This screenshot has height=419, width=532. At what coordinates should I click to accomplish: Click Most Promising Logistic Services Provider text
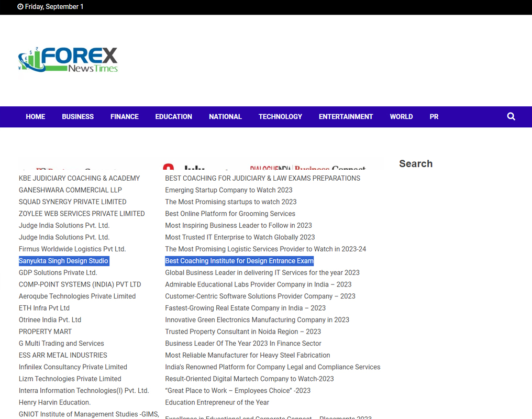pyautogui.click(x=265, y=249)
